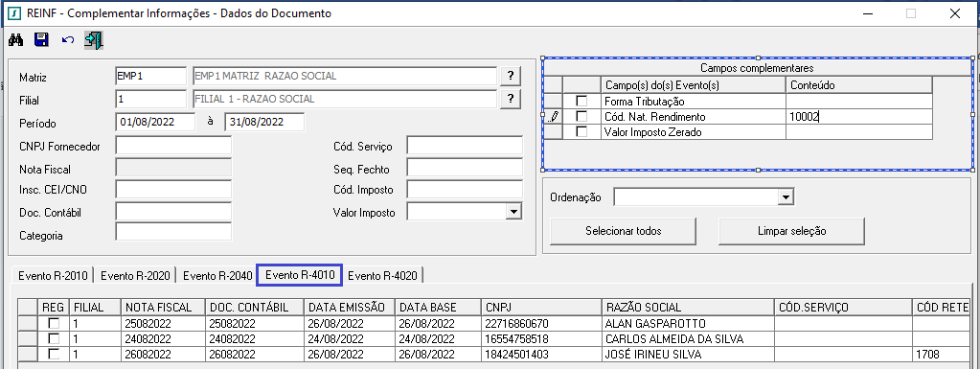The width and height of the screenshot is (980, 369).
Task: Switch to the Evento R-2010 tab
Action: [53, 275]
